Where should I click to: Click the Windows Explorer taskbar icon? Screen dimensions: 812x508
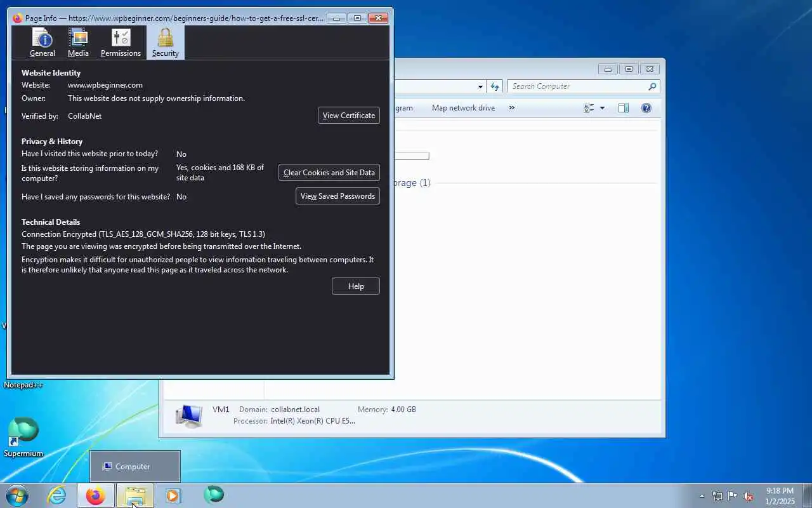[x=135, y=495]
